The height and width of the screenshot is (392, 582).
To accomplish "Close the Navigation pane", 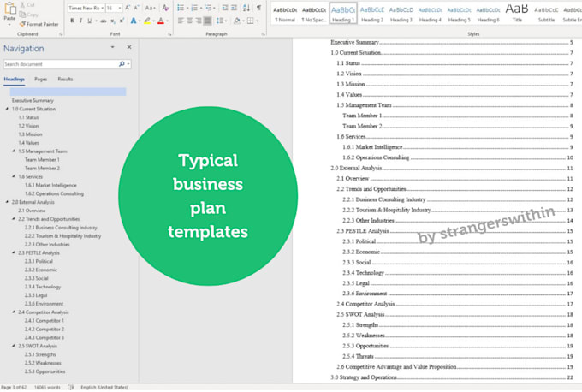I will coord(129,47).
